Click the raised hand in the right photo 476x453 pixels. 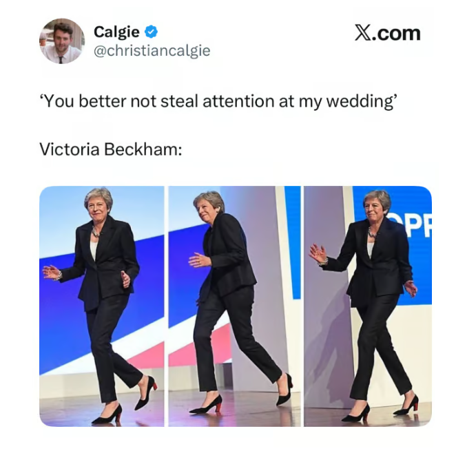click(318, 254)
